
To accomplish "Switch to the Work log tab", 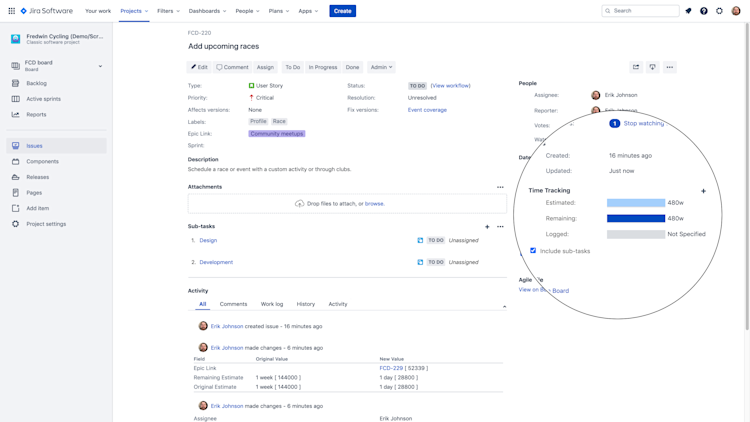I will (x=272, y=304).
